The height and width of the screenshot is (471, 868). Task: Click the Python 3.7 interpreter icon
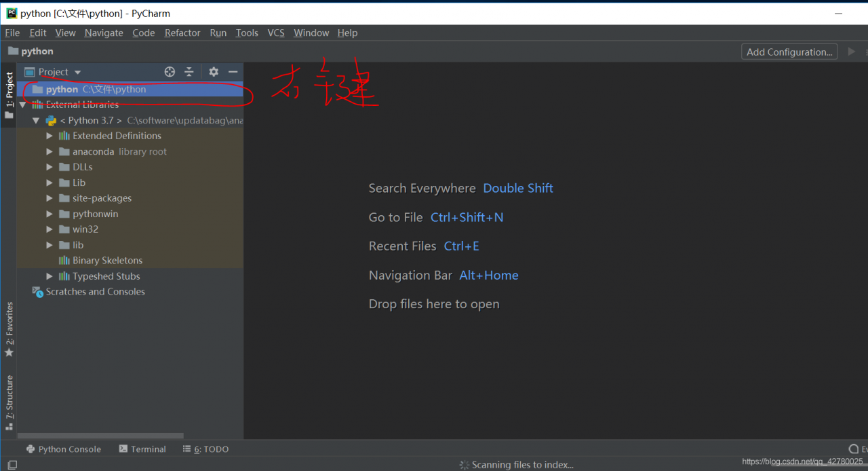point(51,120)
